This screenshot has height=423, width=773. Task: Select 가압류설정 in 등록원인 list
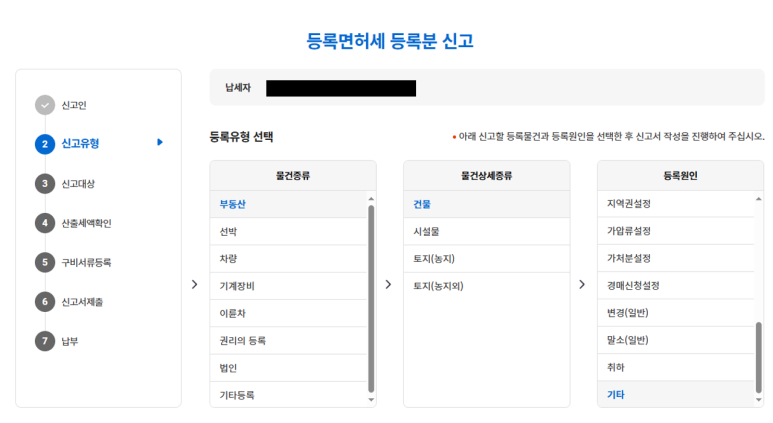[676, 231]
